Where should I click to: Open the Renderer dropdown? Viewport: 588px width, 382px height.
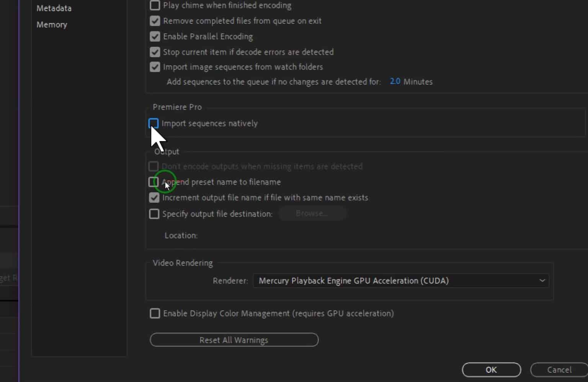tap(401, 281)
